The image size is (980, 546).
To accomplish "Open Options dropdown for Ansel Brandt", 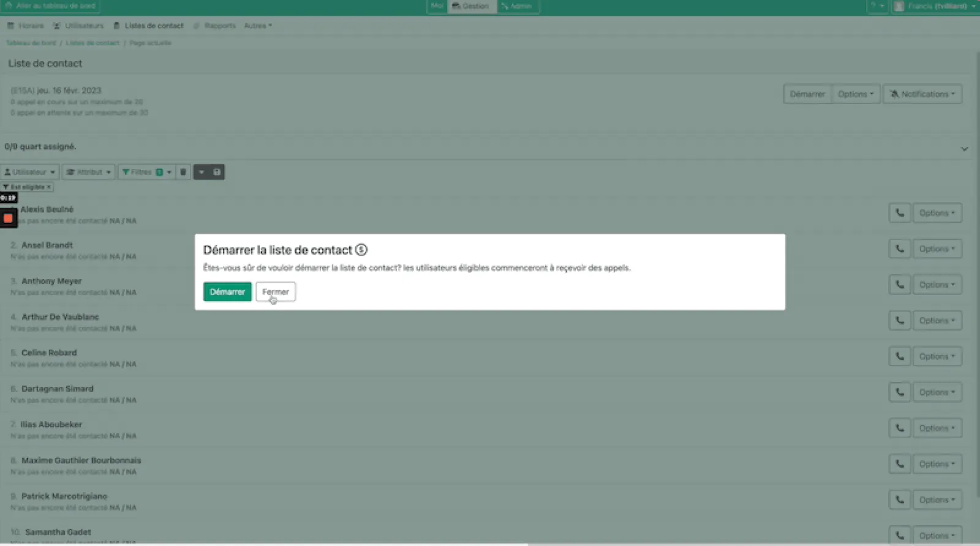I will (x=937, y=249).
